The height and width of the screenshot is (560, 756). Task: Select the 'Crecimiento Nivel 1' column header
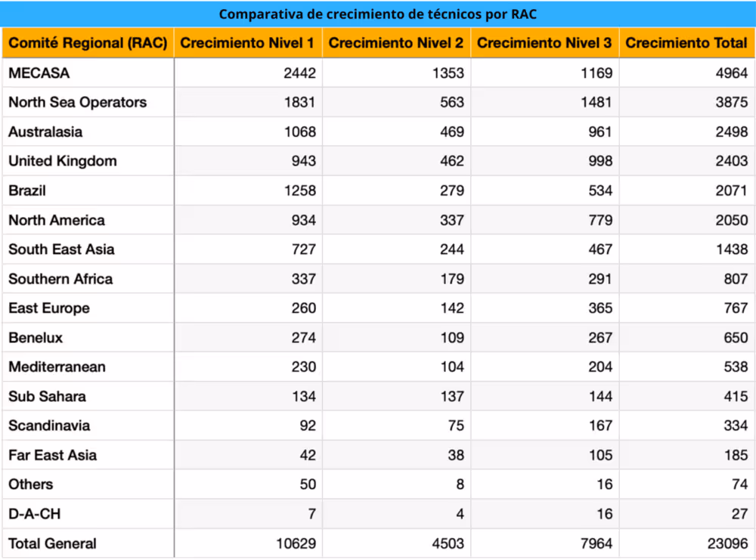point(247,43)
